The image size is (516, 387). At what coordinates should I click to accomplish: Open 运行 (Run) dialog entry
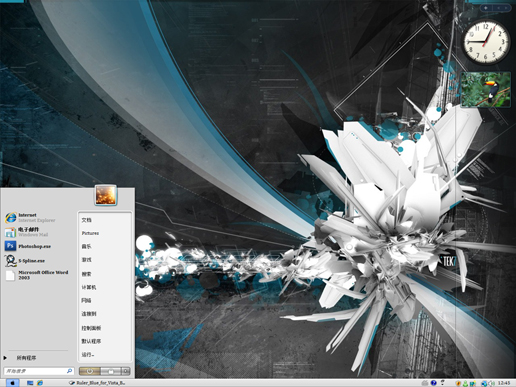[x=88, y=355]
